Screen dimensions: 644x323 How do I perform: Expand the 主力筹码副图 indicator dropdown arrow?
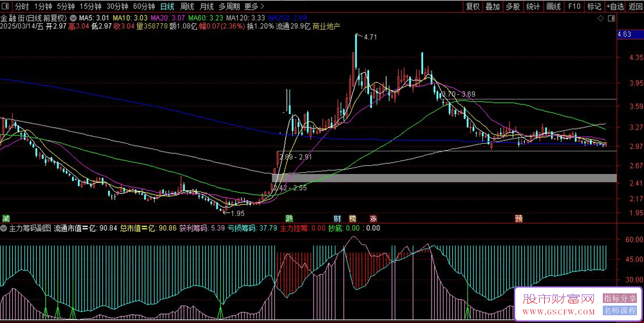pos(5,228)
